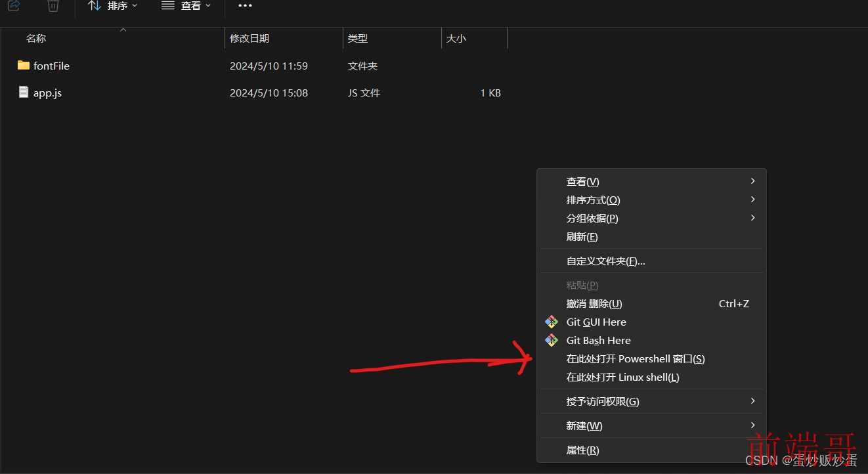Click the delete trash icon in the toolbar
Viewport: 868px width, 474px height.
(53, 5)
